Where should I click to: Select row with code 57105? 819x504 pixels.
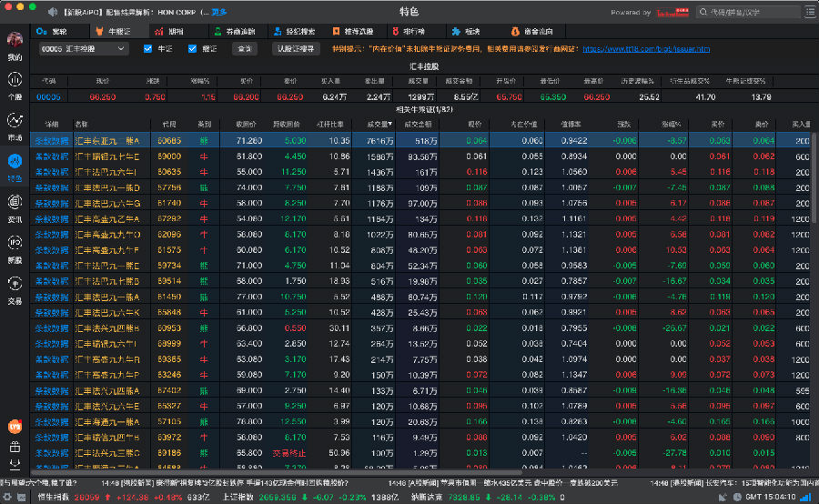pyautogui.click(x=421, y=421)
